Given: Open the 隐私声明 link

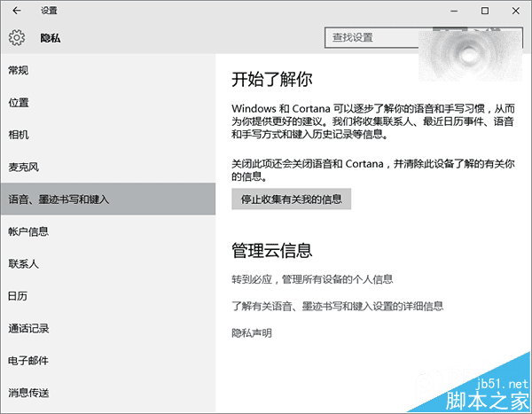Looking at the screenshot, I should pos(251,333).
